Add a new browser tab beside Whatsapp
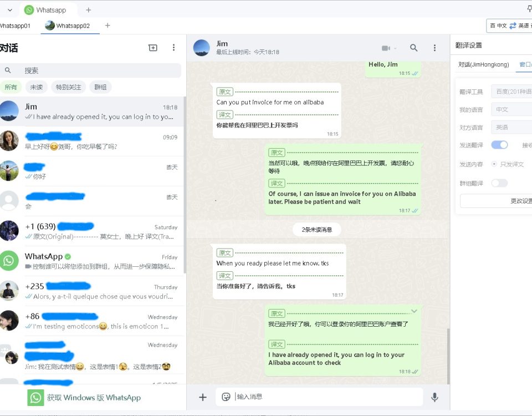The height and width of the screenshot is (416, 532). pos(89,10)
